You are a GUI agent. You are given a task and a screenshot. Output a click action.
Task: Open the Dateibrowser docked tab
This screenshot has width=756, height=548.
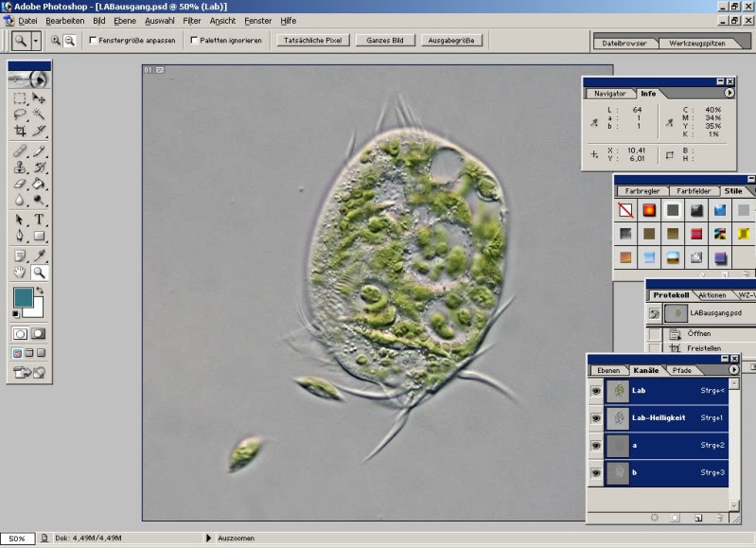pyautogui.click(x=624, y=43)
